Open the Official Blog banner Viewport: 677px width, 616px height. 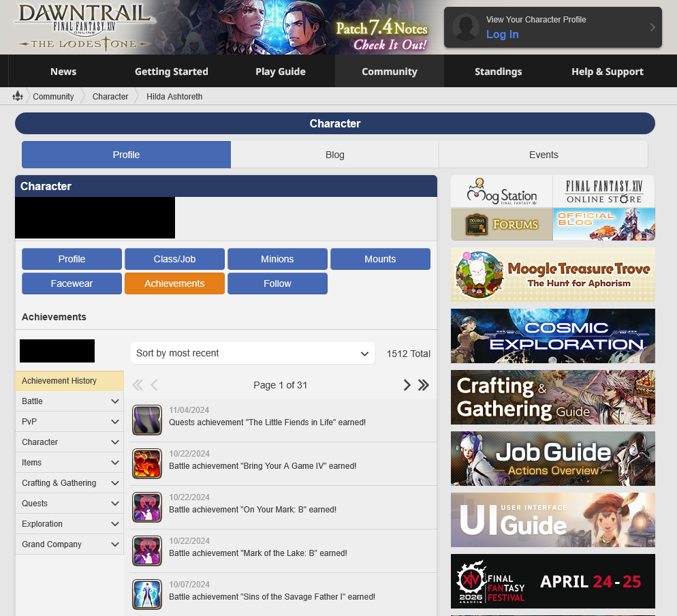(604, 224)
